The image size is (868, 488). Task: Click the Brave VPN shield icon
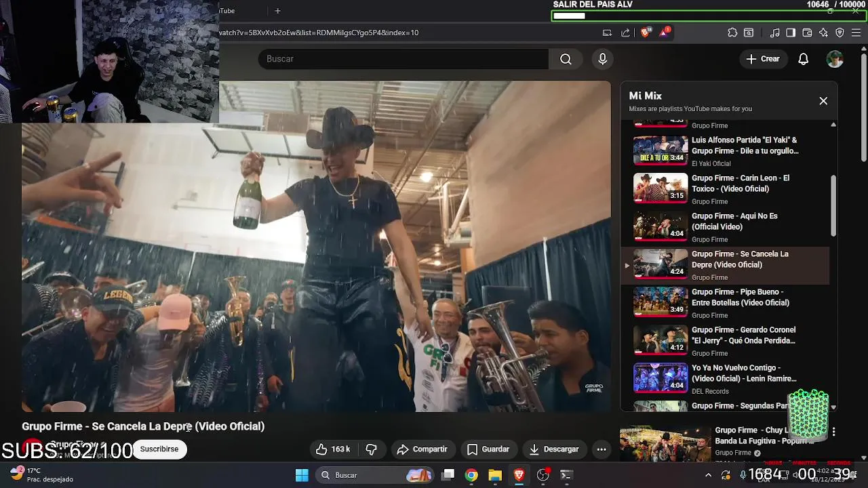pyautogui.click(x=840, y=33)
